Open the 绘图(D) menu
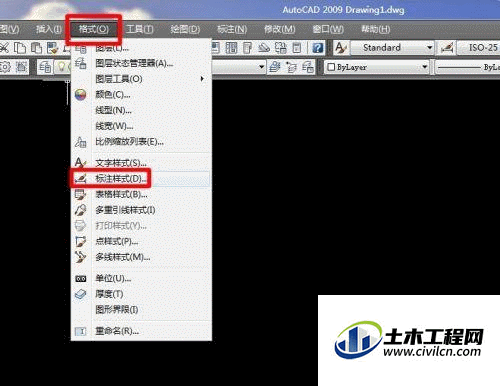 [x=185, y=29]
